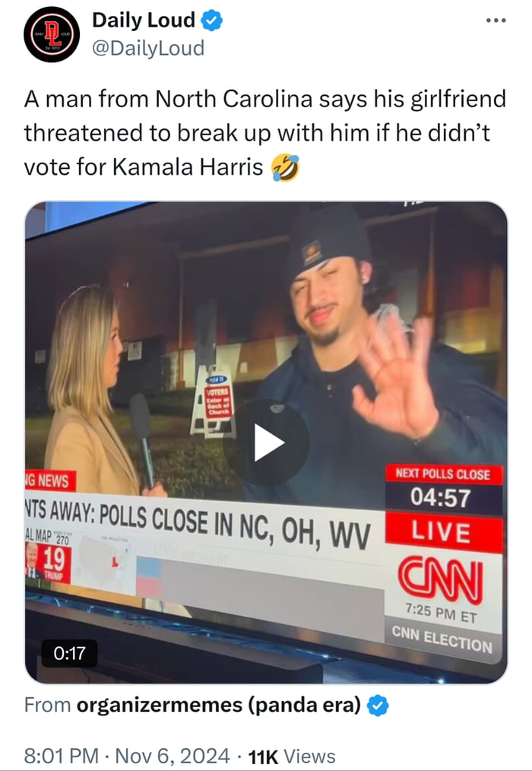Click the 0:17 video duration label
This screenshot has height=771, width=532.
tap(69, 653)
